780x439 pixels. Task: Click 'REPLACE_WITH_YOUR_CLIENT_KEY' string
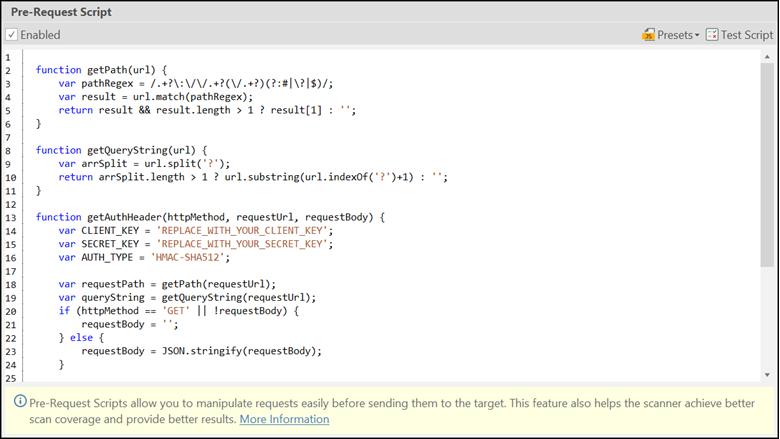tap(242, 231)
